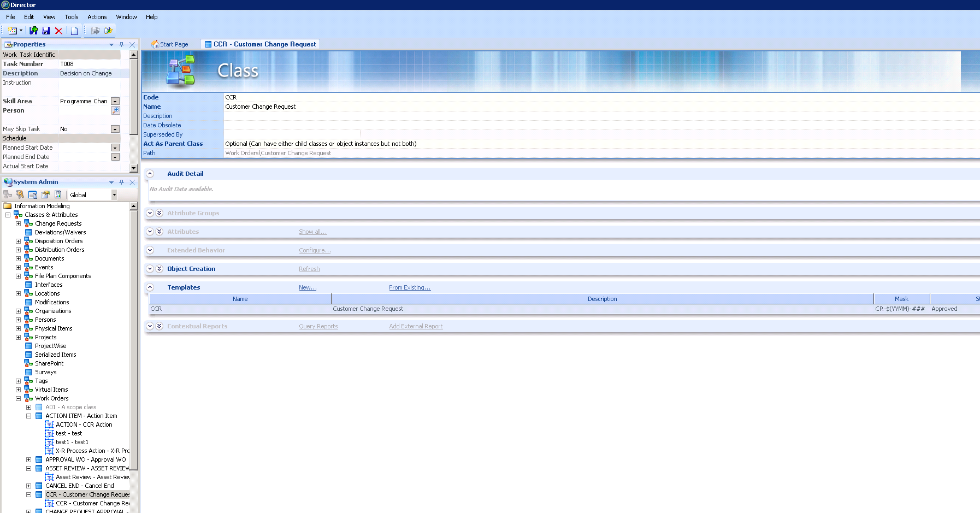Click the Deviations/Waivers class icon
980x513 pixels.
(x=28, y=232)
